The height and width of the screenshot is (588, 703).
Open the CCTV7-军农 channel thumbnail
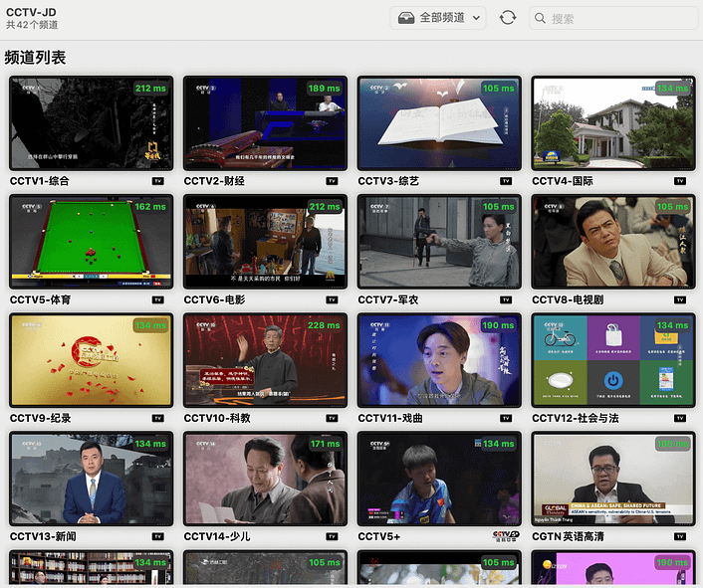coord(439,242)
